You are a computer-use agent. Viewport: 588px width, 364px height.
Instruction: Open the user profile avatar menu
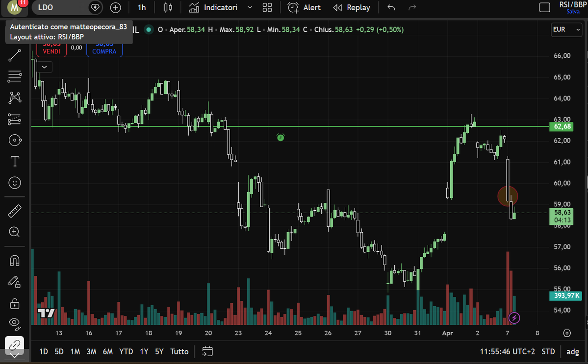pos(15,7)
